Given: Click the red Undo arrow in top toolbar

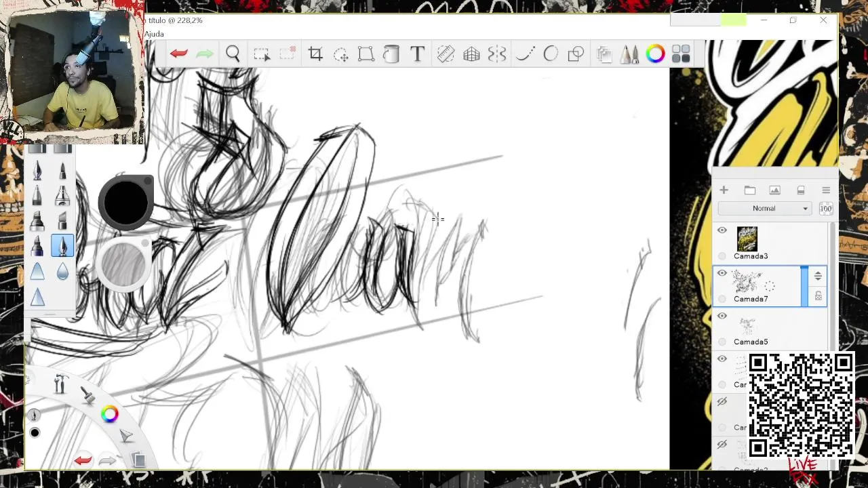Looking at the screenshot, I should click(x=179, y=54).
